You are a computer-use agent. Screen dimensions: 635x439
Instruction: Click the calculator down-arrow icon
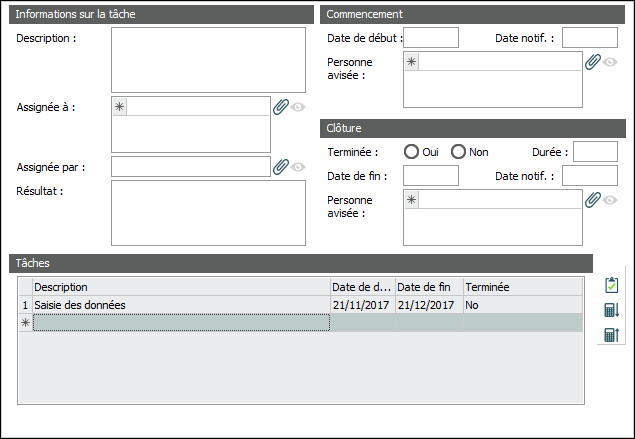[x=611, y=310]
